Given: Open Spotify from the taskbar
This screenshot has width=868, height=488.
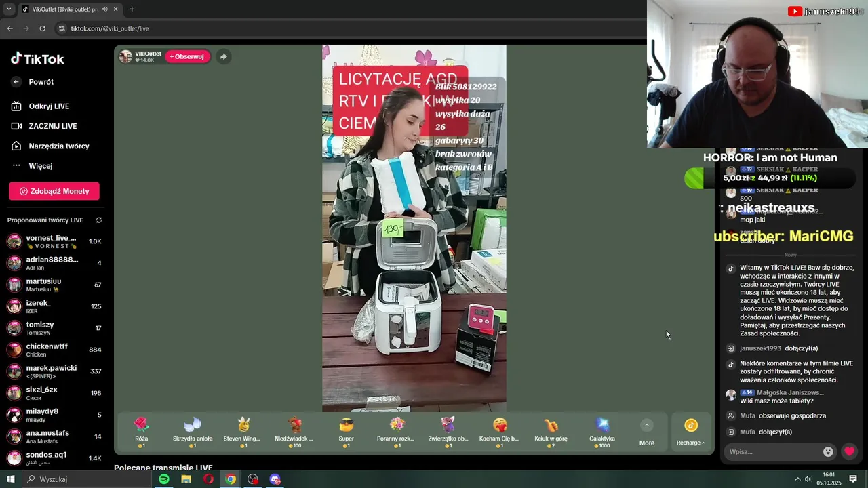Looking at the screenshot, I should click(164, 479).
